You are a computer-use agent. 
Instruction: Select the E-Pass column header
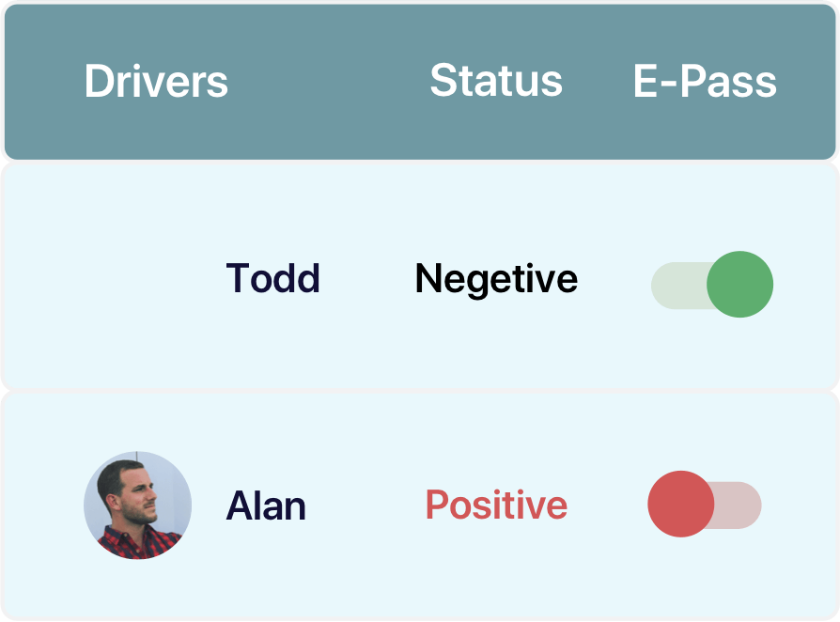pos(705,82)
